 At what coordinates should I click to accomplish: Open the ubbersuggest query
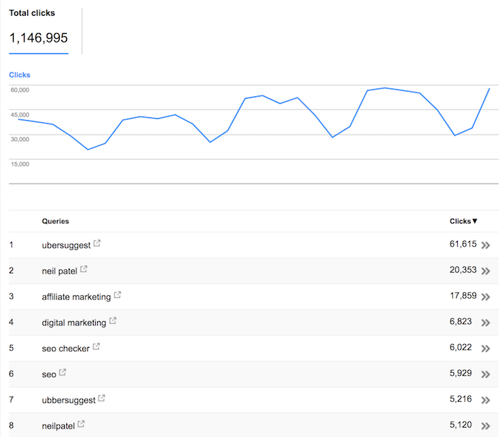coord(68,400)
